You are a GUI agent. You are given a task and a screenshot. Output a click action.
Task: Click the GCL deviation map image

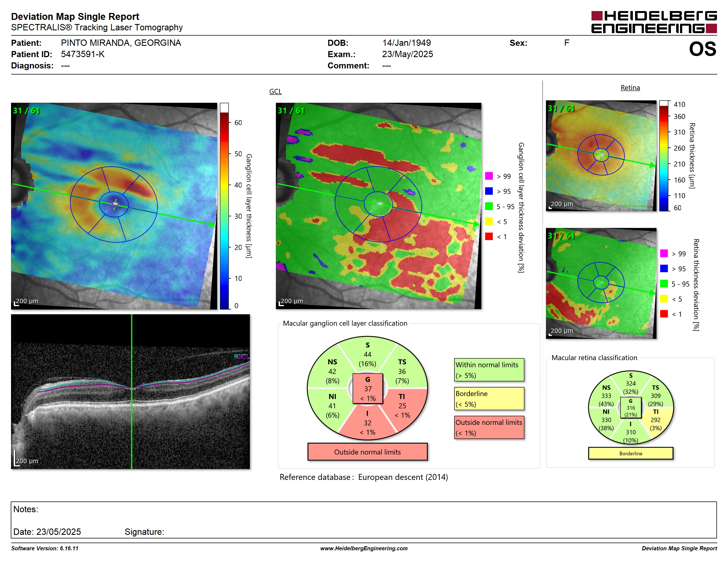click(378, 206)
